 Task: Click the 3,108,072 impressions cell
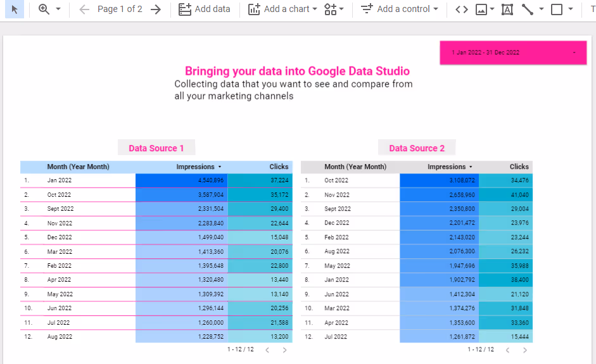440,180
